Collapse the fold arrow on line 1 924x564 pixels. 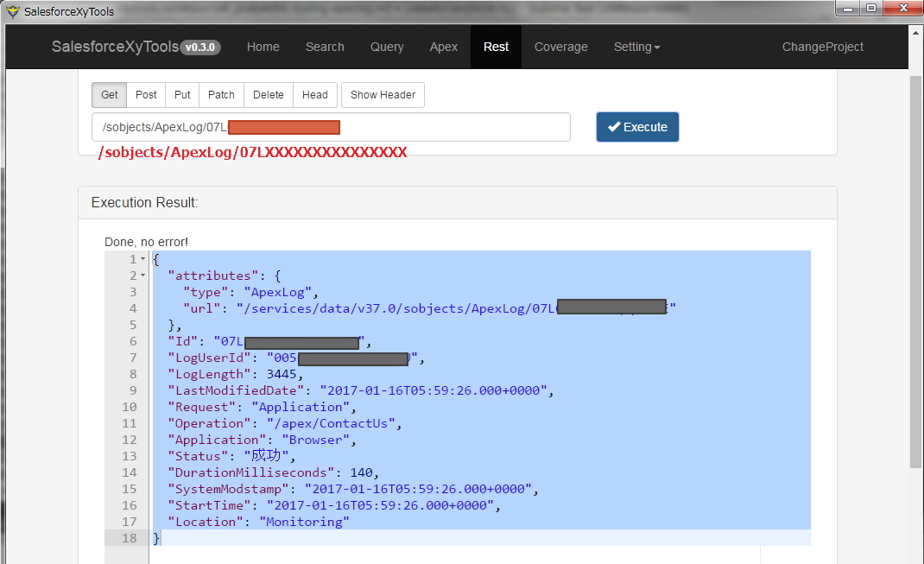(142, 259)
